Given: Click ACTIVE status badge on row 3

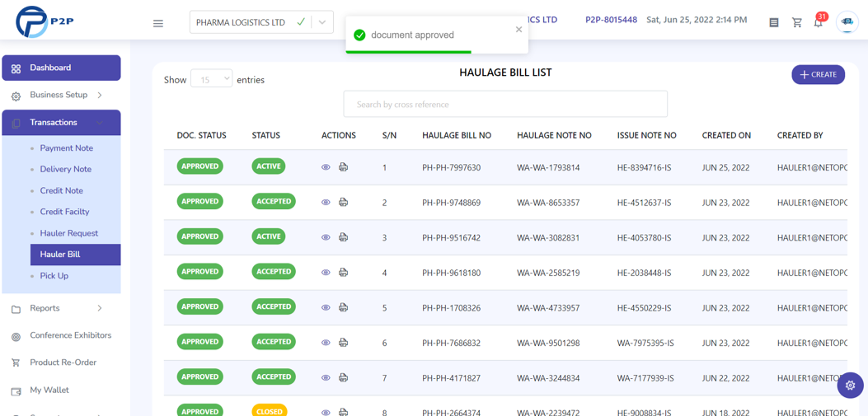Looking at the screenshot, I should (269, 236).
